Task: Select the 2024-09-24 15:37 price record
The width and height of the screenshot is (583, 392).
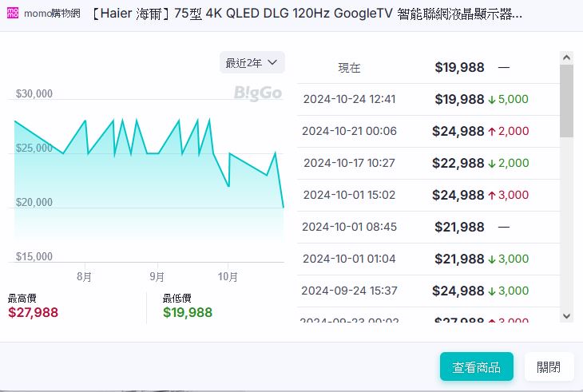Action: pos(428,291)
